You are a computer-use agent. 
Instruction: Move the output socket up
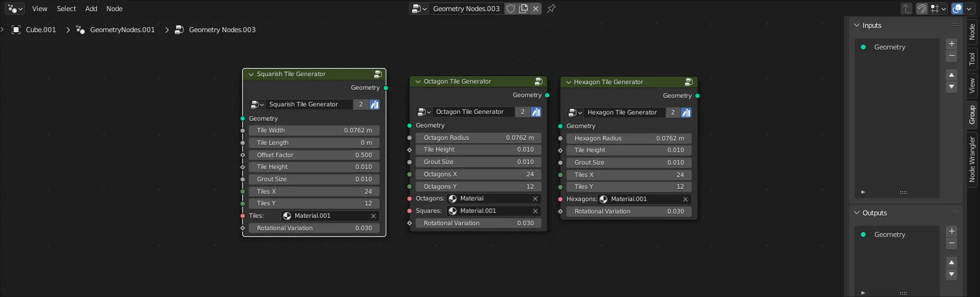(952, 262)
